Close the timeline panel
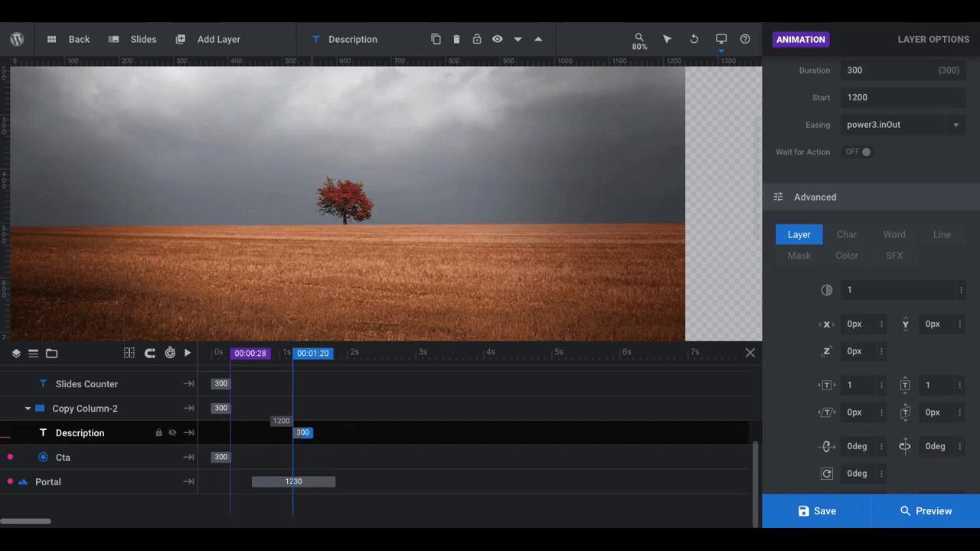 click(750, 353)
